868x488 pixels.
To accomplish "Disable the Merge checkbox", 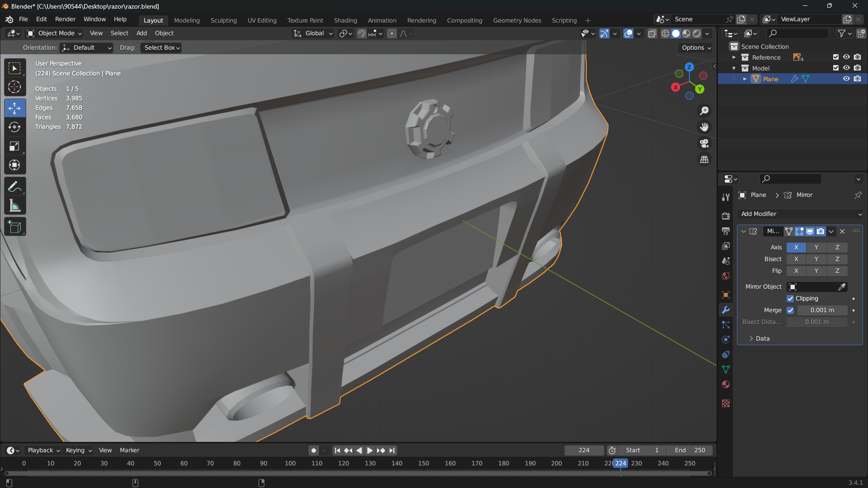I will 790,310.
